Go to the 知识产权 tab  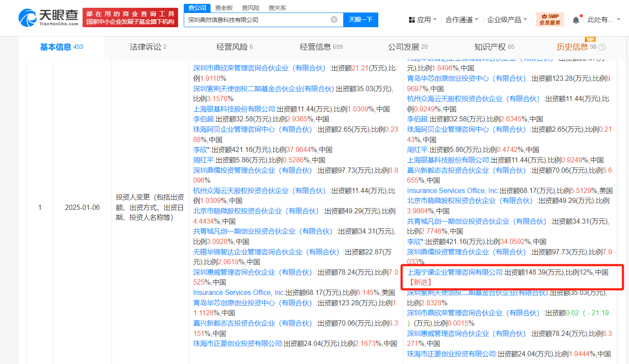click(494, 47)
